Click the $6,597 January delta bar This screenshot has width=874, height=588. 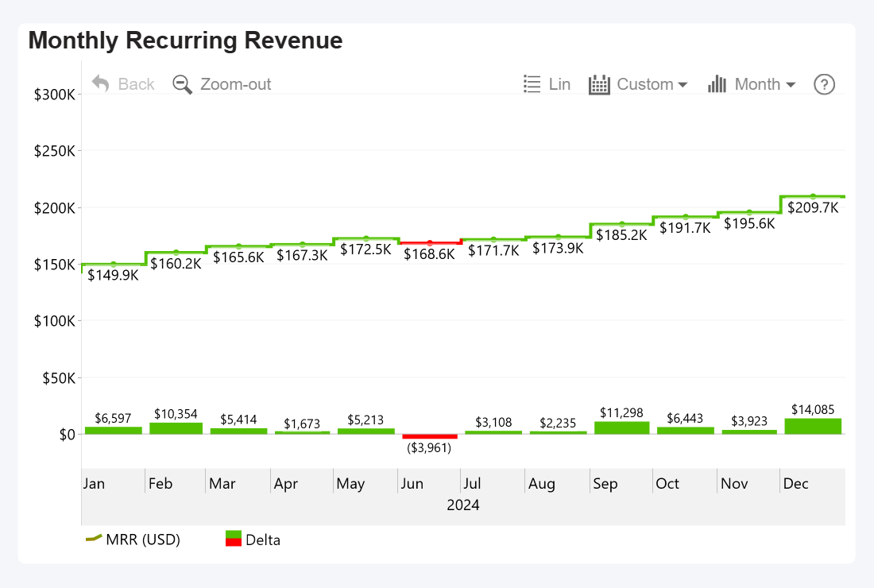point(113,431)
